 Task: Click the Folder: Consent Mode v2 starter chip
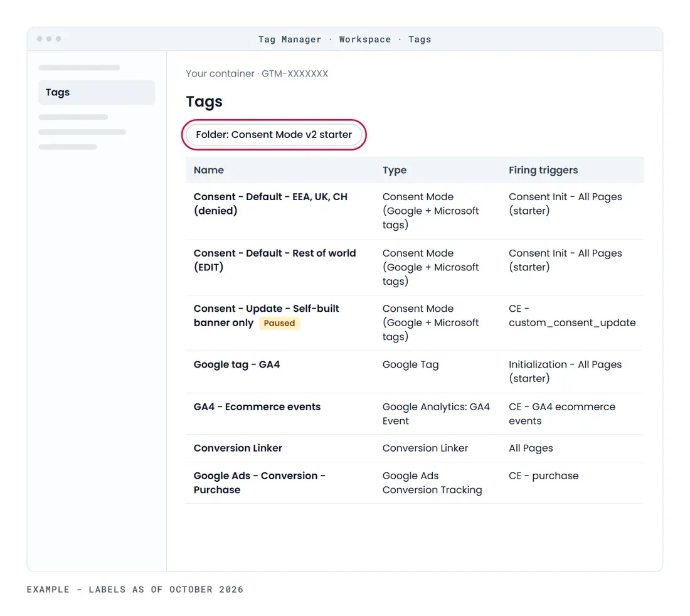pos(273,135)
